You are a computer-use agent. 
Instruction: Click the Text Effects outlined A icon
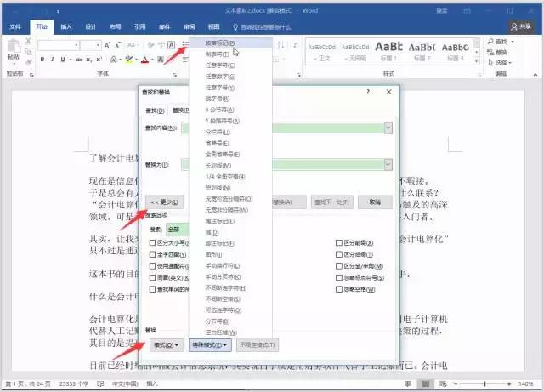[113, 60]
